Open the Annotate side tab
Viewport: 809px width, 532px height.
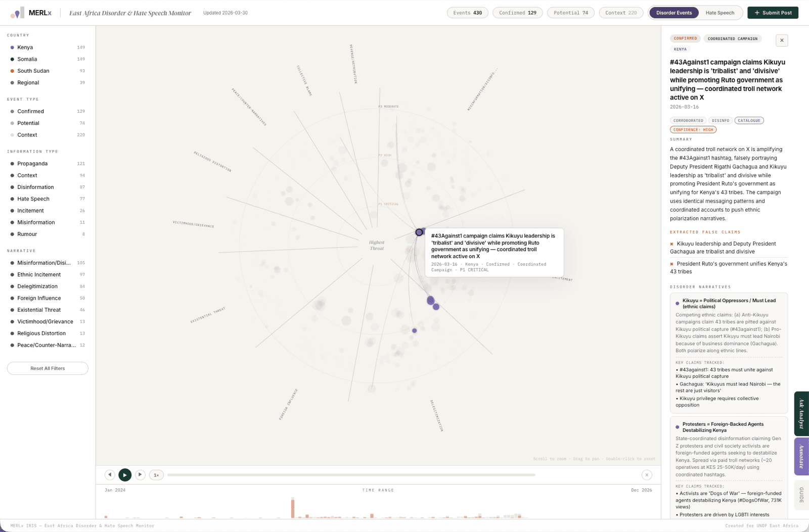coord(801,456)
